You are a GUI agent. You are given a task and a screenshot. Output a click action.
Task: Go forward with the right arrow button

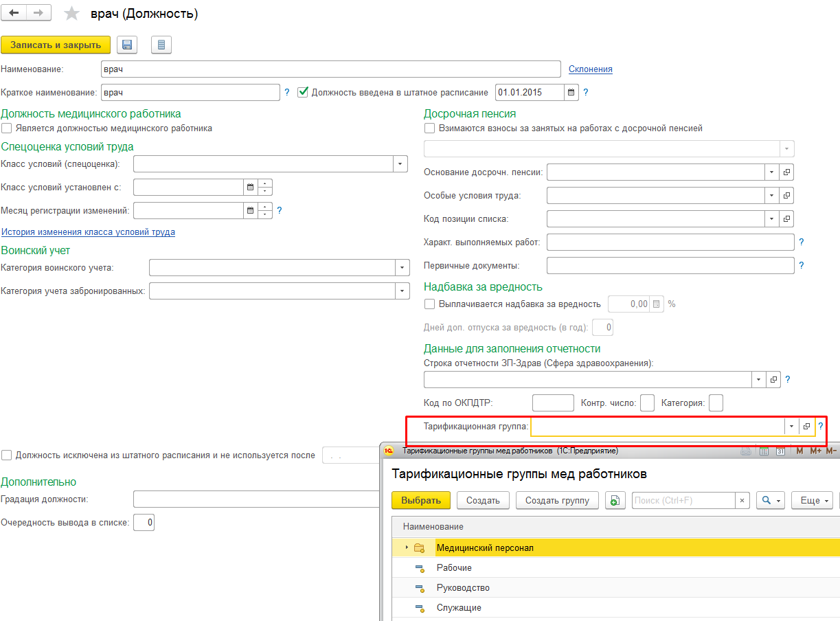(38, 13)
